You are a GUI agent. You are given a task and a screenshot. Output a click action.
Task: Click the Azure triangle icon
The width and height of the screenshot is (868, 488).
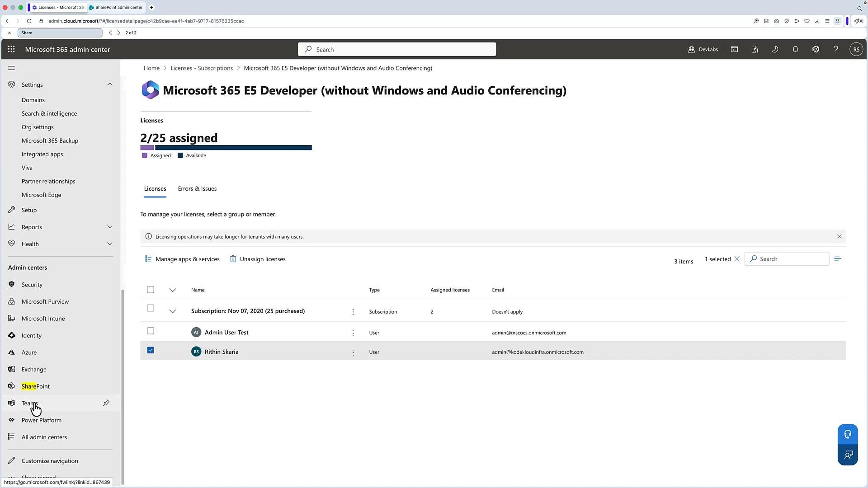coord(12,352)
